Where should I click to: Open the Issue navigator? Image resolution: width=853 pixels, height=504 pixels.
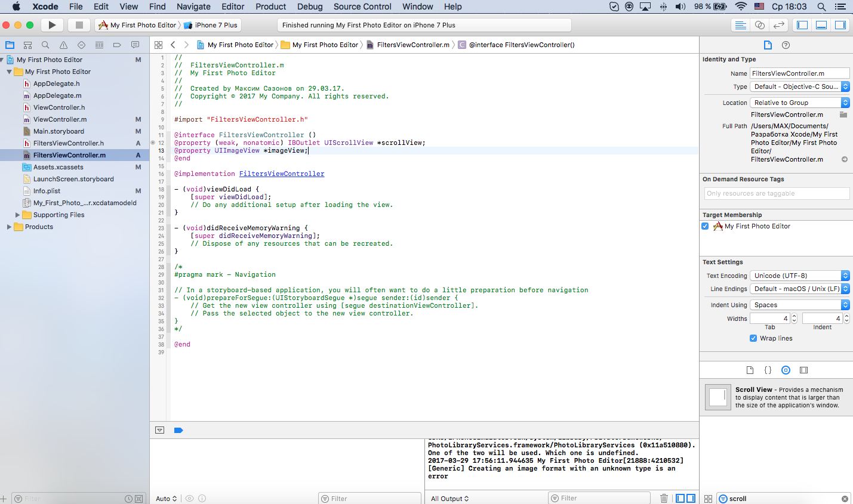pyautogui.click(x=63, y=45)
